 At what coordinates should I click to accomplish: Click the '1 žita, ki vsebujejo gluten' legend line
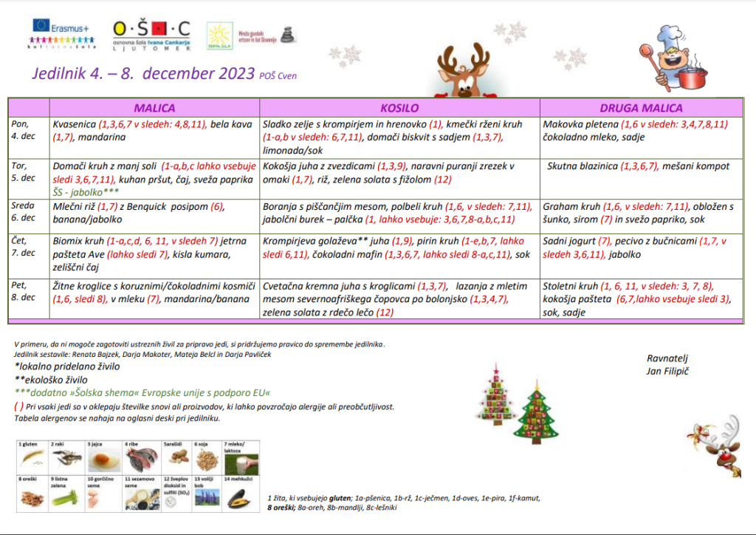404,498
